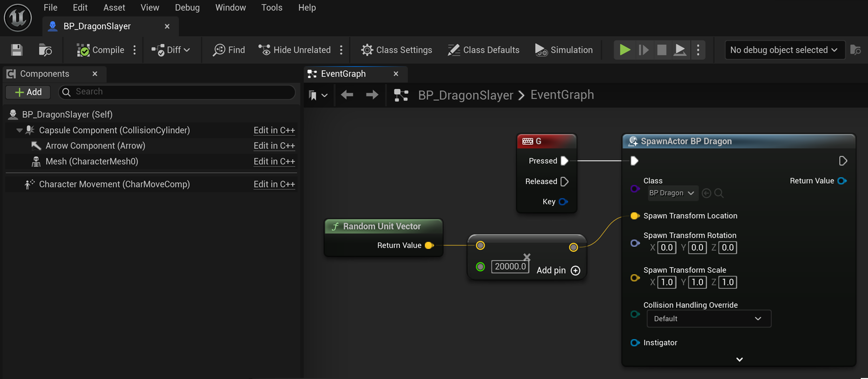Click the EventGraph breadcrumb
Screen dimensions: 868x379
[x=562, y=95]
